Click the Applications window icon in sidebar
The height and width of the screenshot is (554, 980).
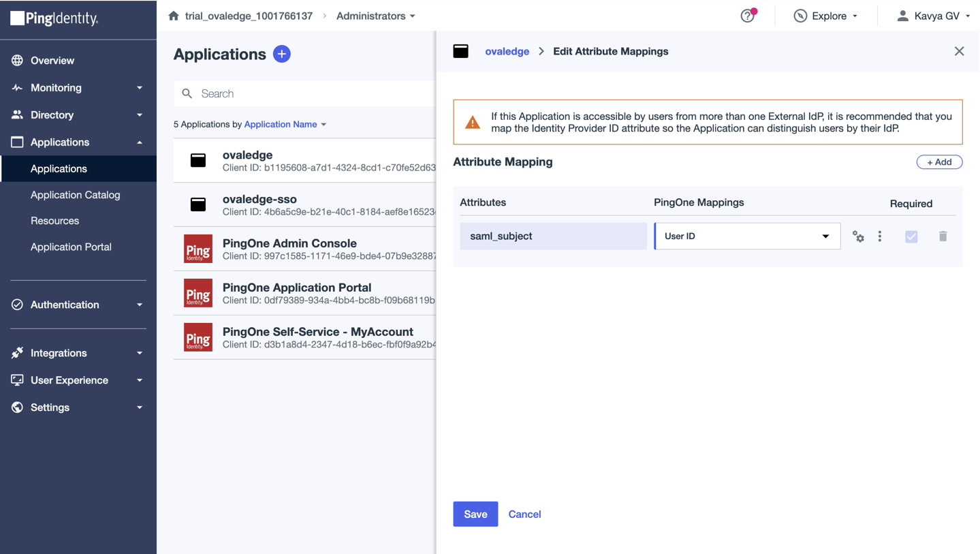click(17, 142)
